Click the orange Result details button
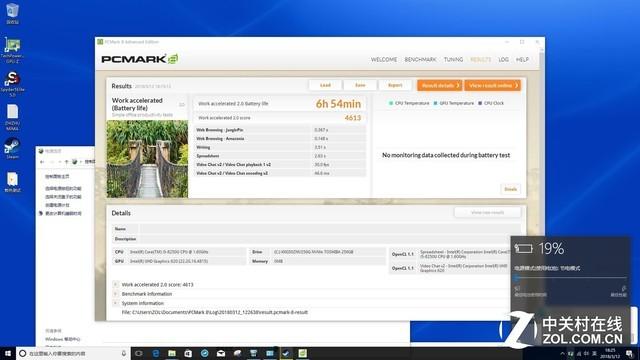Screen dimensions: 640x360 (440, 85)
